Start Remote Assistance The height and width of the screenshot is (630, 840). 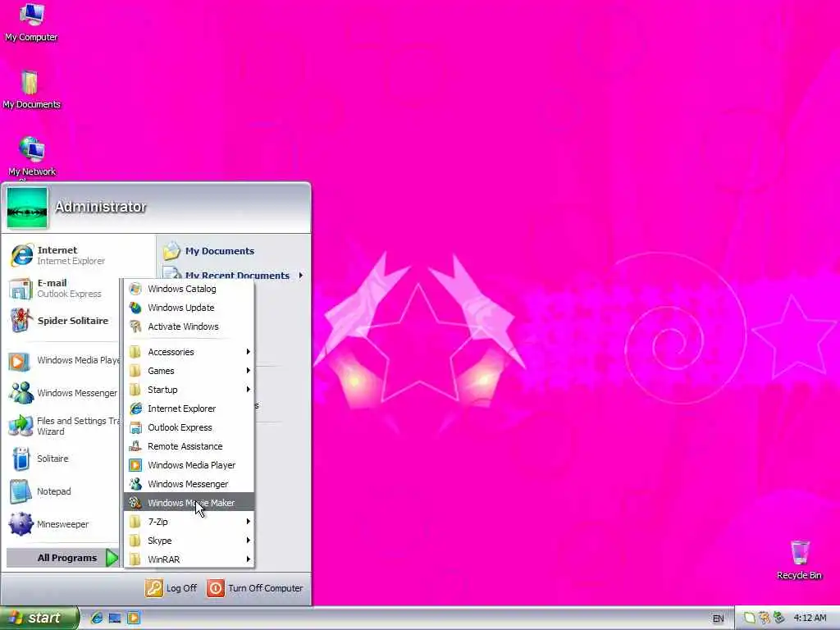[189, 446]
